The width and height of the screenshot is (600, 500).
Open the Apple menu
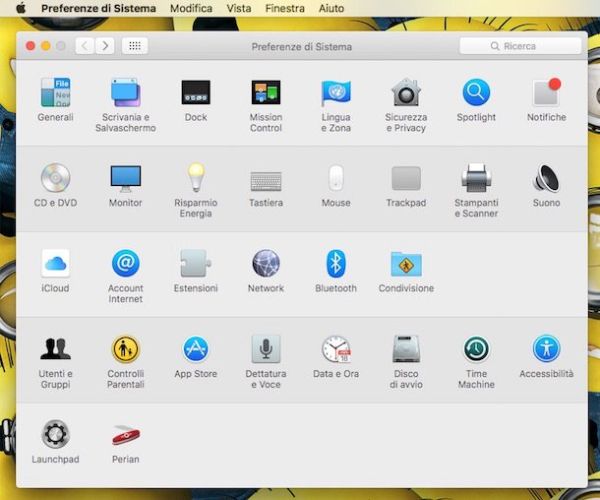click(x=20, y=8)
